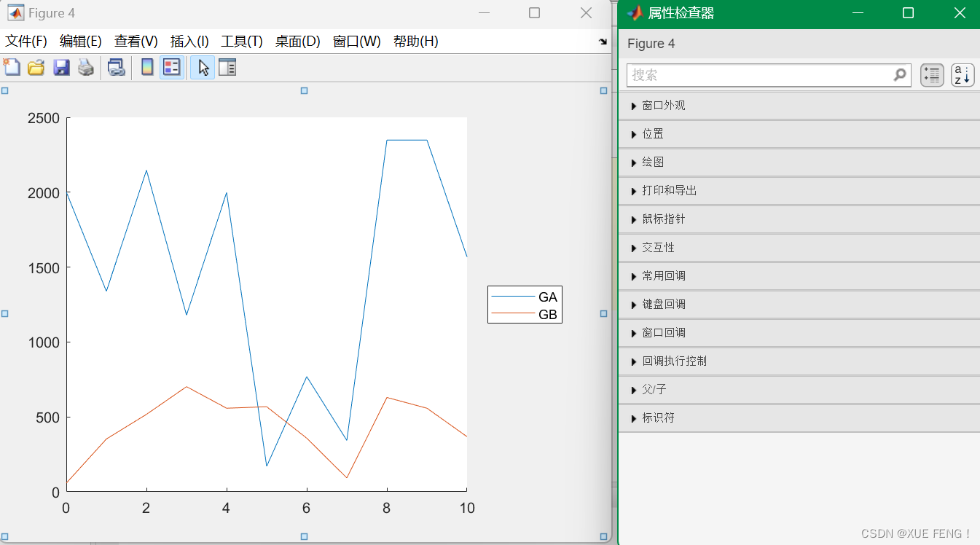Print the figure using printer icon
Viewport: 980px width, 545px height.
click(x=86, y=68)
